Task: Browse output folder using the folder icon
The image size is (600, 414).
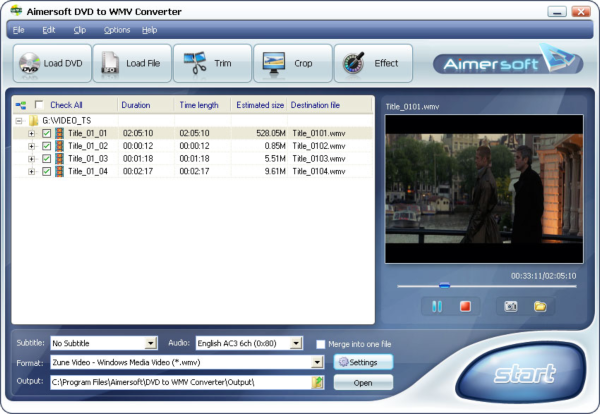Action: 318,382
